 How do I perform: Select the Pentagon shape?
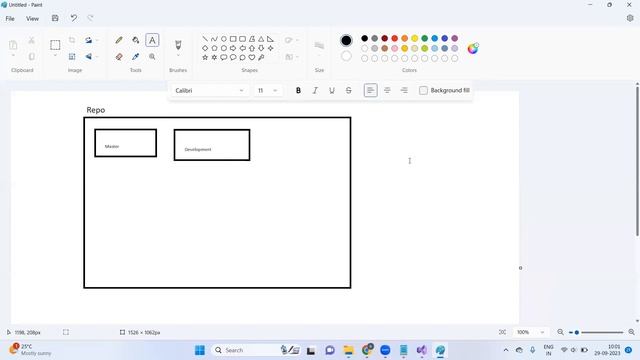click(x=214, y=48)
